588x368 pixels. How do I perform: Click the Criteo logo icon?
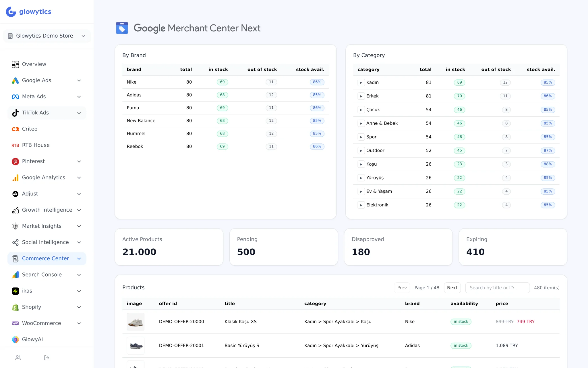[16, 129]
